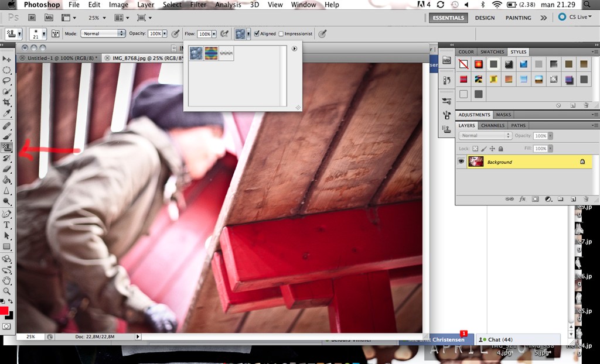Open Layers panel blend mode dropdown
The width and height of the screenshot is (600, 364).
click(x=485, y=135)
